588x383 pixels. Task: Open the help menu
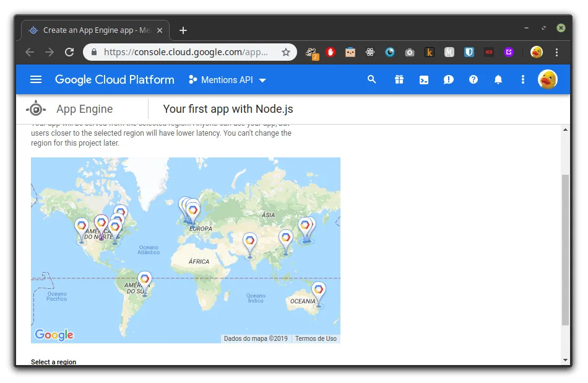473,79
